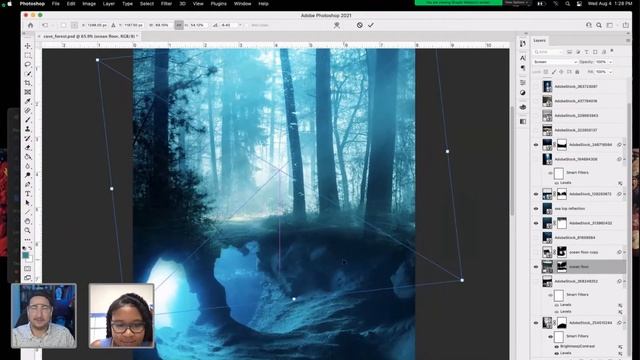Hide layer directly below sea top reflection
Image resolution: width=640 pixels, height=360 pixels.
[536, 223]
